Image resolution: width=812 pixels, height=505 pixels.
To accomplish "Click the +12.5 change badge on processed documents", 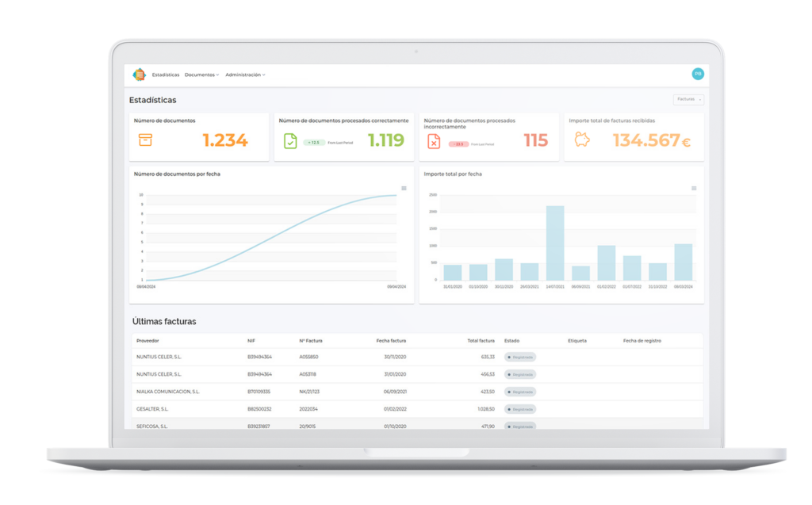I will click(x=313, y=141).
